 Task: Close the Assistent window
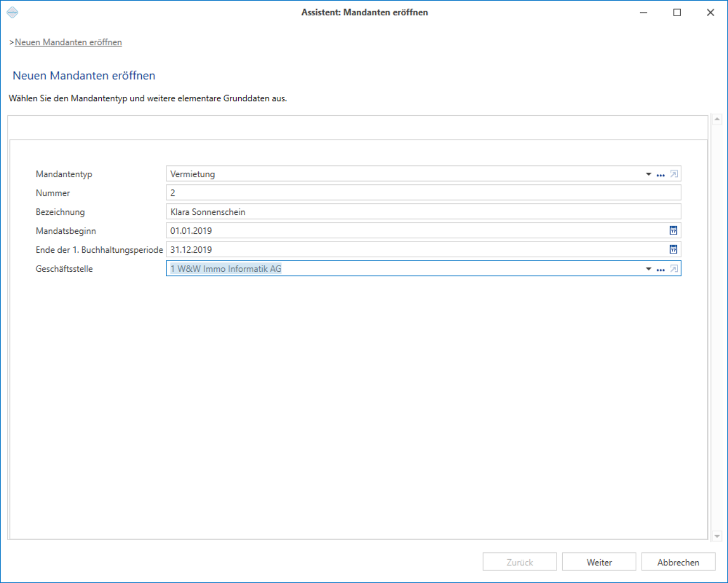[x=710, y=12]
